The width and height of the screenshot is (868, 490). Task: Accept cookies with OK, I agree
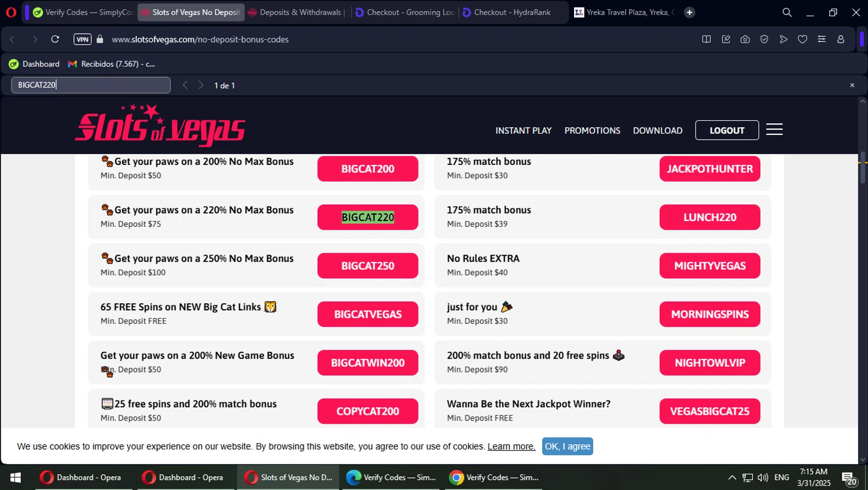coord(568,447)
